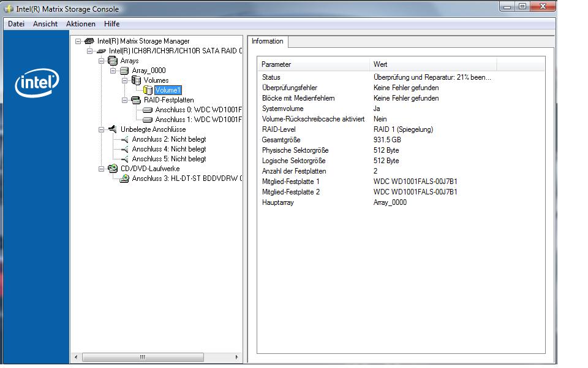The image size is (588, 368).
Task: Click the Intel logo in the sidebar
Action: (x=37, y=83)
